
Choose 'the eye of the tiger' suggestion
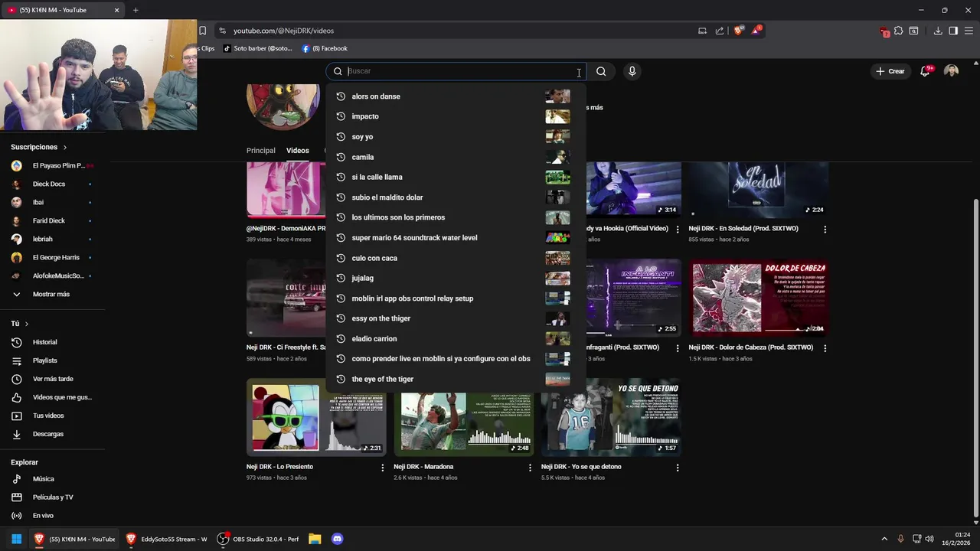456,379
